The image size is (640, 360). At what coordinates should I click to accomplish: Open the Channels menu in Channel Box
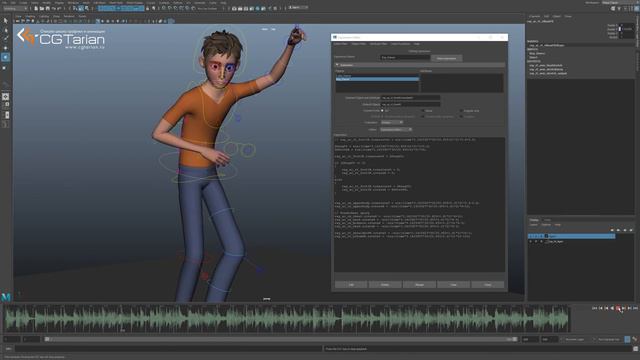point(534,16)
